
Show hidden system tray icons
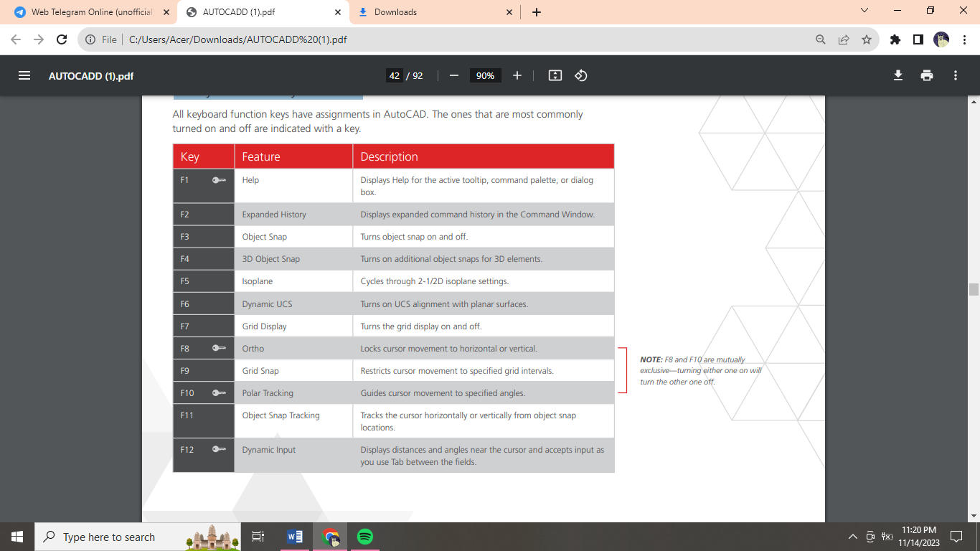point(852,537)
